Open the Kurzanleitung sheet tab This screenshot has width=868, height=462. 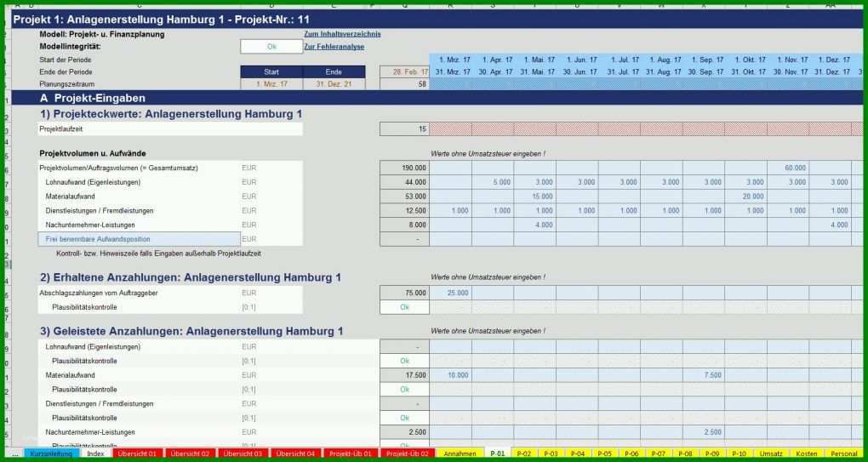pyautogui.click(x=51, y=453)
